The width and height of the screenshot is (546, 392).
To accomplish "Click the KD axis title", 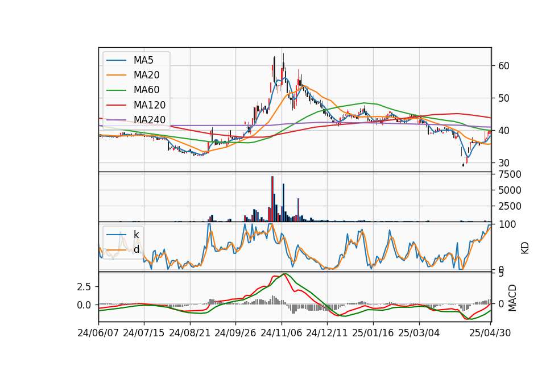I will [525, 248].
